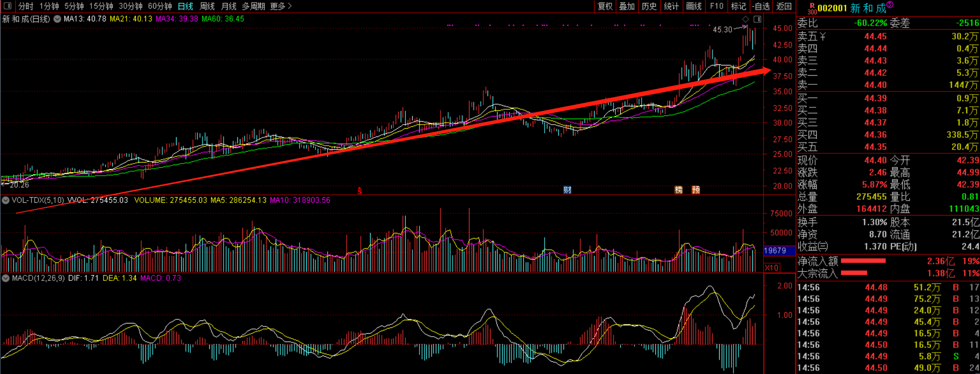Select the 日线 daily chart tab
Viewport: 980px width, 374px height.
click(x=185, y=6)
